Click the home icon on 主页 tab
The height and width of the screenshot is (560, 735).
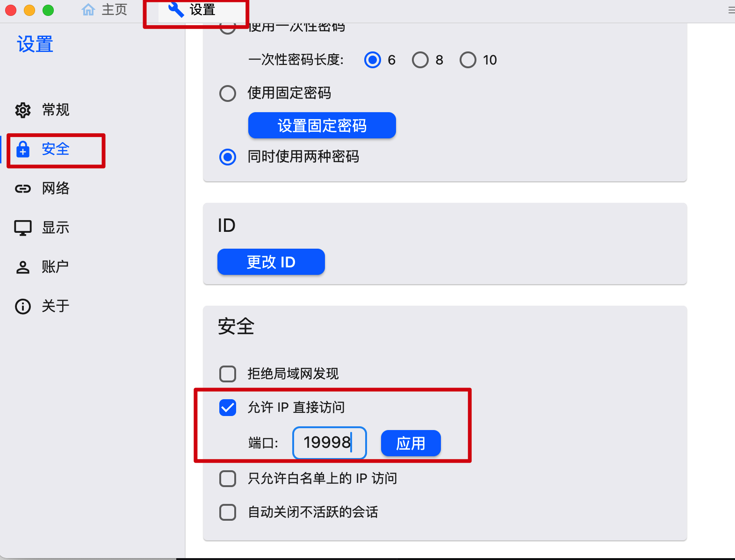pyautogui.click(x=88, y=9)
